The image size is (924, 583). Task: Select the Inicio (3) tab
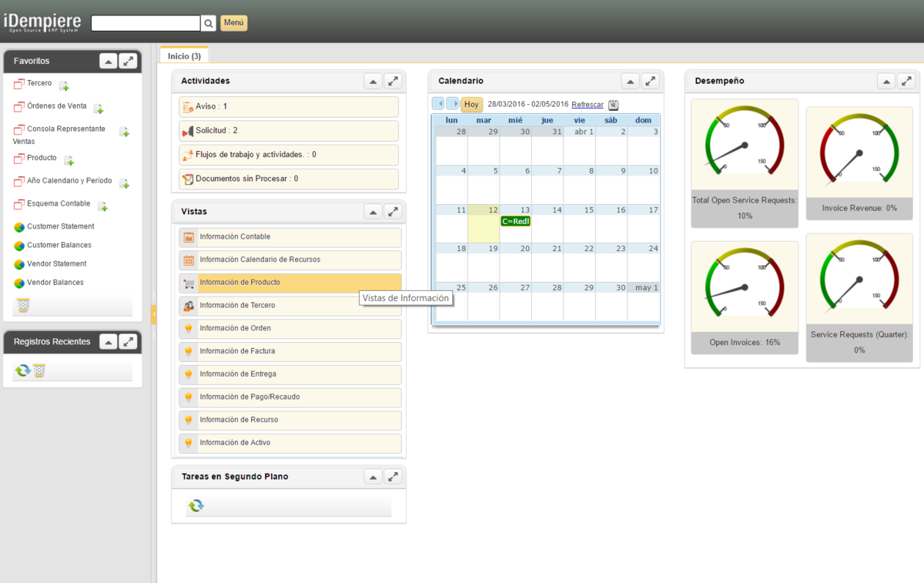[x=184, y=55]
